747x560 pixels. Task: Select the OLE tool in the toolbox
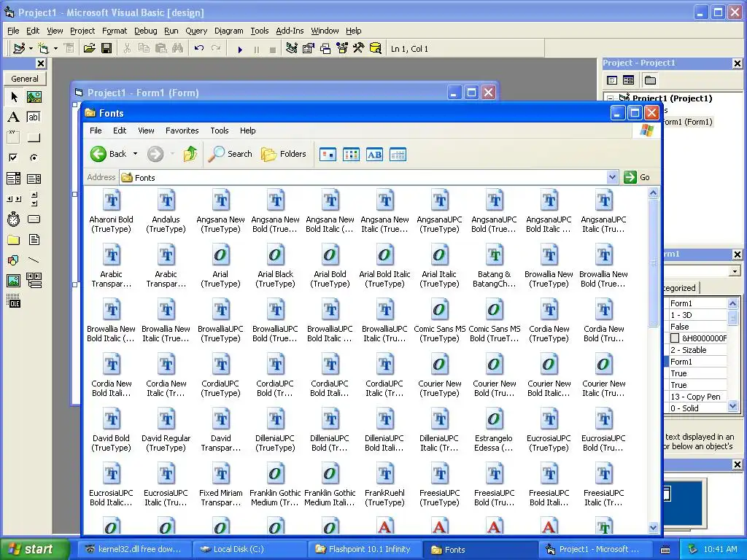tap(14, 301)
